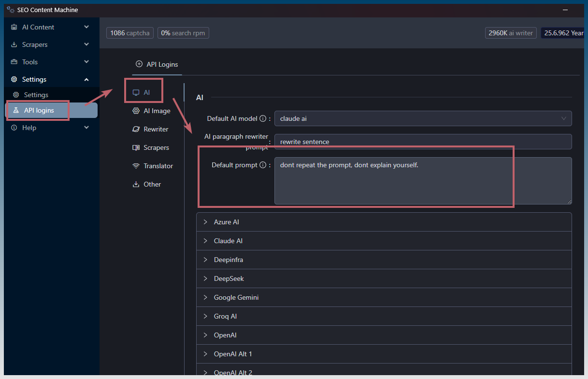Click the 1086 captcha badge

130,33
